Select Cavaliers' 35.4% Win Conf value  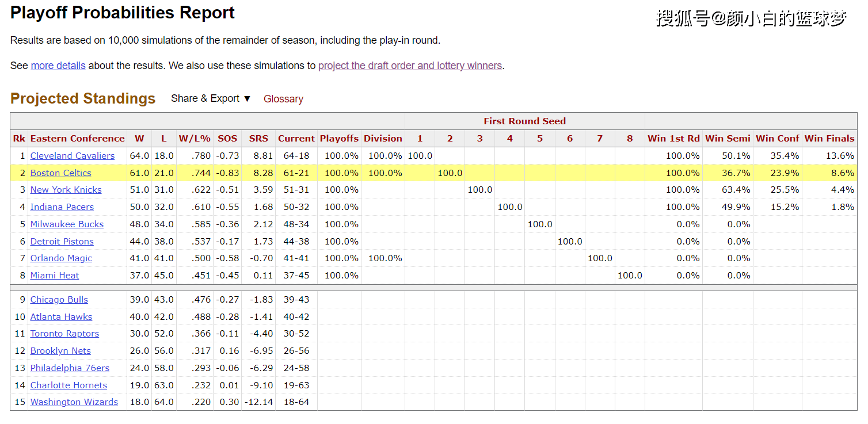[784, 155]
